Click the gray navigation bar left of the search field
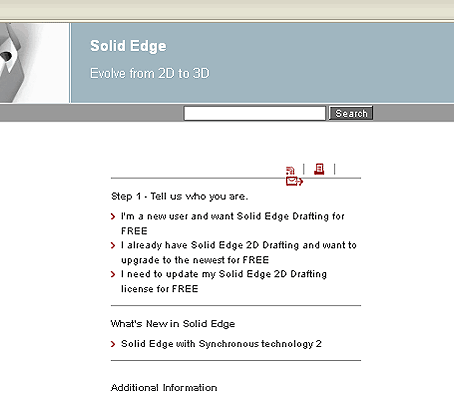The height and width of the screenshot is (400, 454). pyautogui.click(x=92, y=113)
